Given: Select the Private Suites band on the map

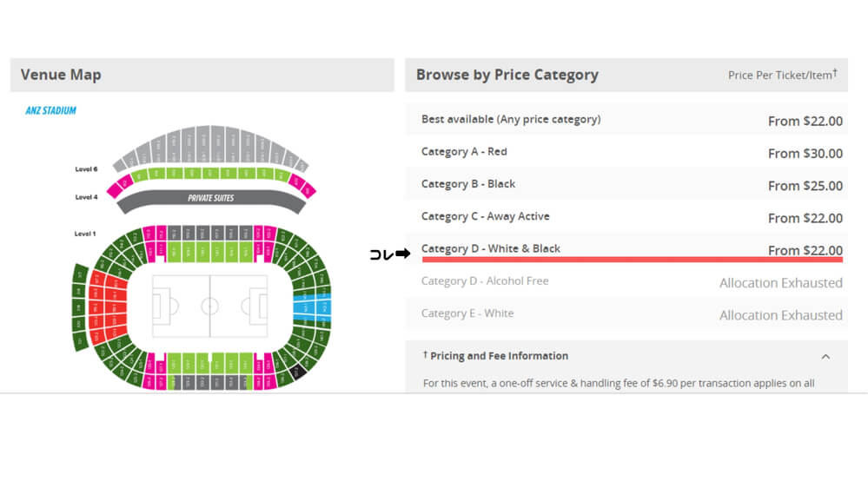Looking at the screenshot, I should pos(211,199).
